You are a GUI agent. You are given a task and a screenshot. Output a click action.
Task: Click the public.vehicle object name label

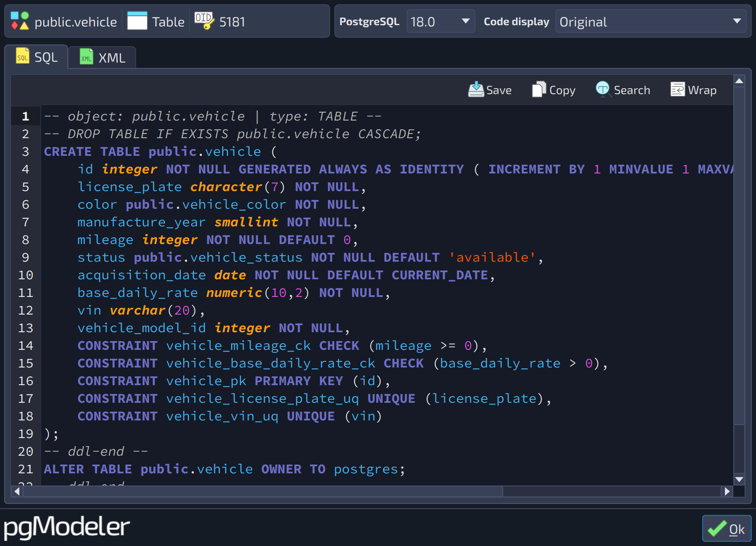coord(76,22)
